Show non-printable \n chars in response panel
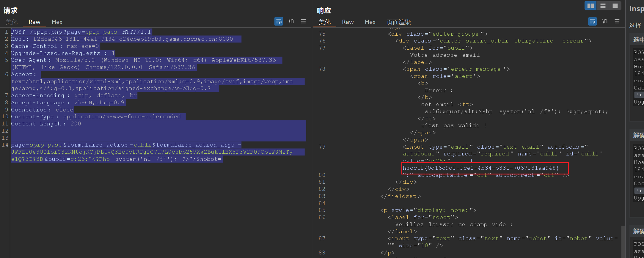 pos(605,21)
